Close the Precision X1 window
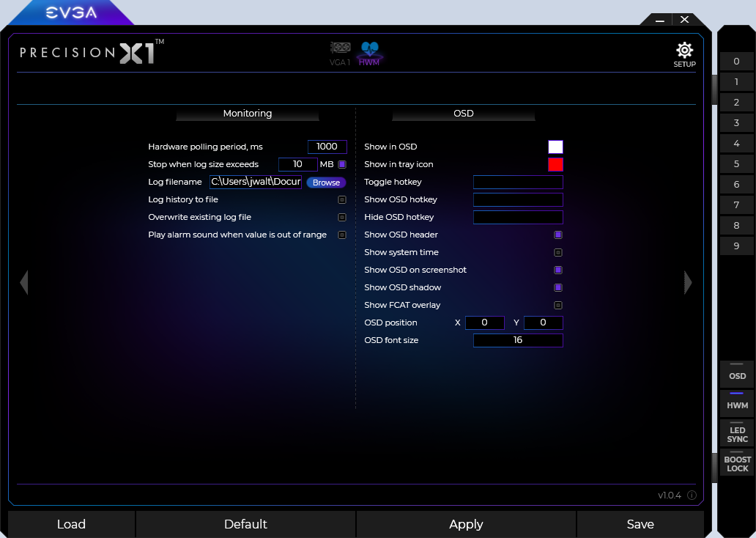The image size is (756, 538). [x=685, y=19]
